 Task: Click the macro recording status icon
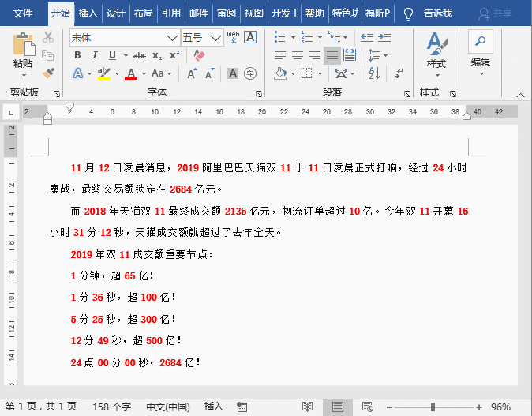[242, 407]
